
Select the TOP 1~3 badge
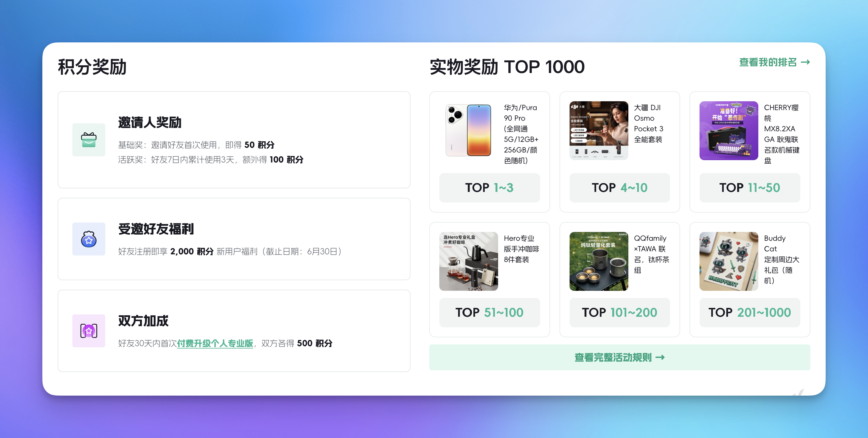click(489, 188)
